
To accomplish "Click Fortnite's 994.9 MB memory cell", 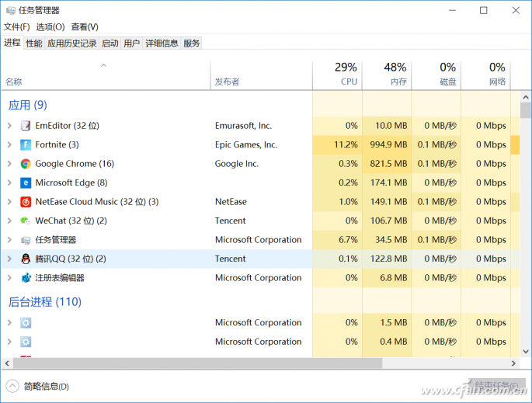I will pos(387,145).
